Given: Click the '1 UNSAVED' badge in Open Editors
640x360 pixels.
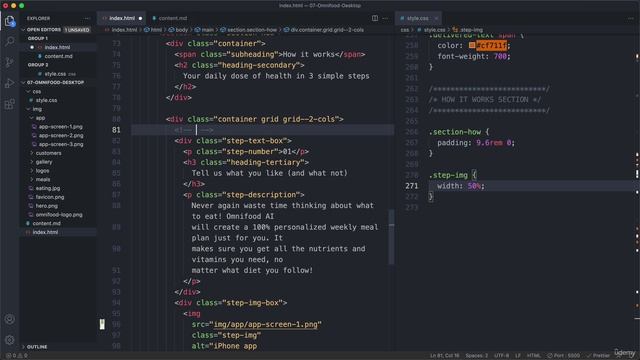Looking at the screenshot, I should (x=77, y=30).
